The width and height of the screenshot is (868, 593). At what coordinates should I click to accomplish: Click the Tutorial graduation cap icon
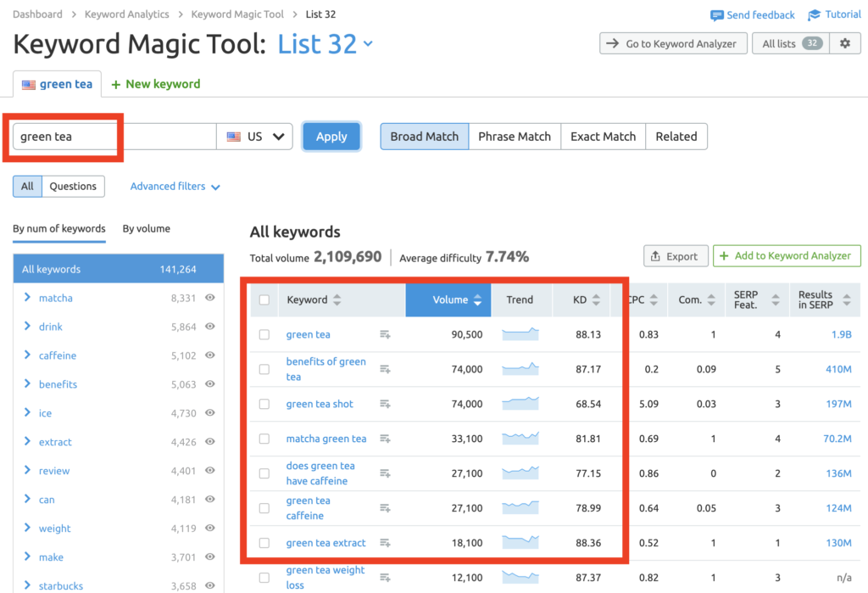point(815,15)
